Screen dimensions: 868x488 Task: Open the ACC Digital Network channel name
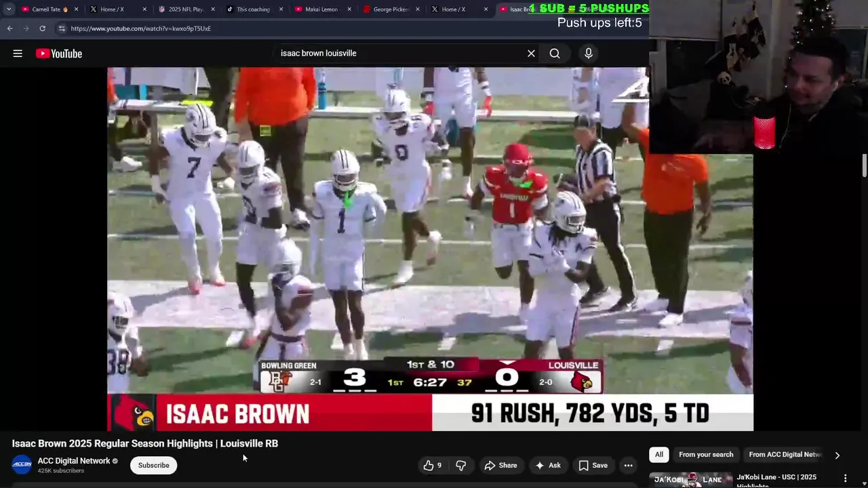[x=74, y=461]
